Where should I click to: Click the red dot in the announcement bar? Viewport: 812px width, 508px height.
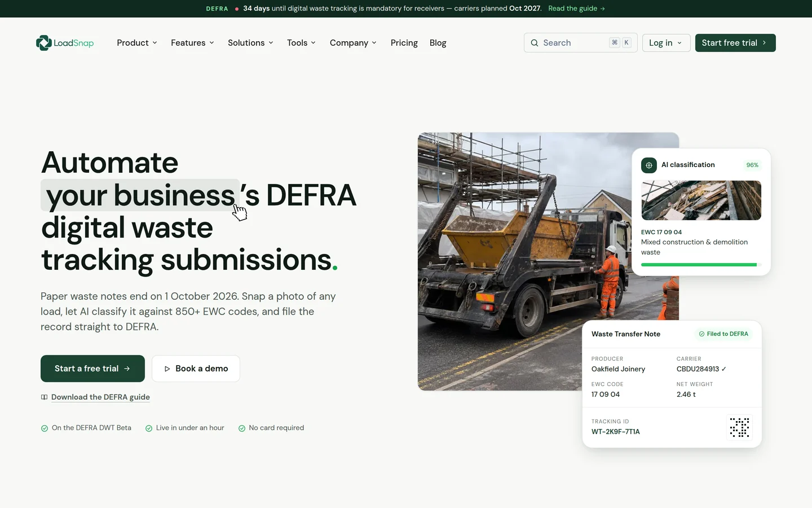click(x=237, y=8)
